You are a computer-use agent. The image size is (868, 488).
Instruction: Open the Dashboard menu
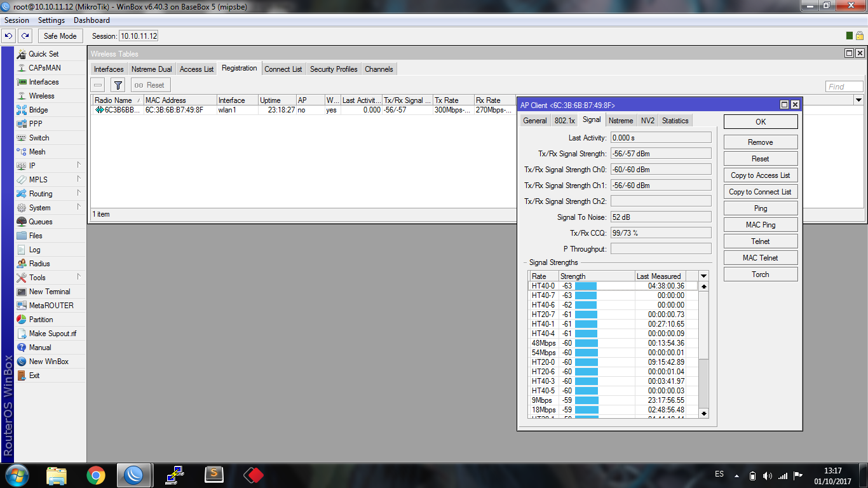pyautogui.click(x=92, y=20)
